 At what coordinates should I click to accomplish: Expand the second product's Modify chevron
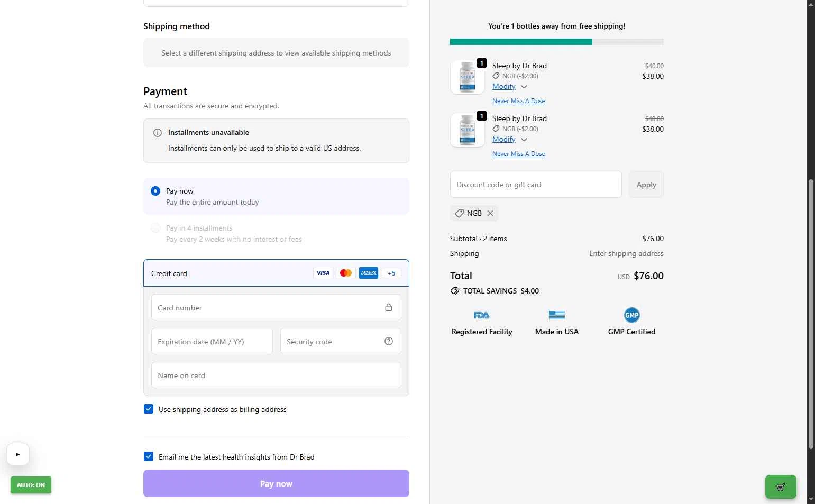tap(524, 140)
